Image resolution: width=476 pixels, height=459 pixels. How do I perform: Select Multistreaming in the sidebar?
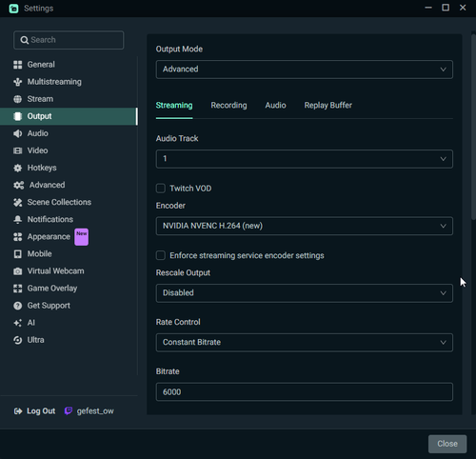(x=69, y=82)
